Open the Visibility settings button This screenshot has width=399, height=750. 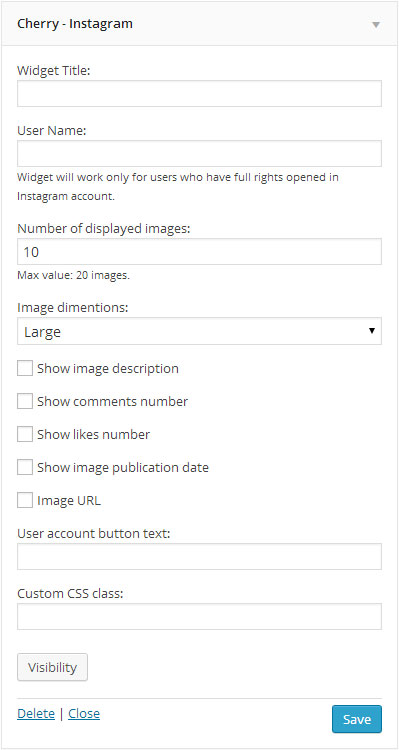pos(53,667)
